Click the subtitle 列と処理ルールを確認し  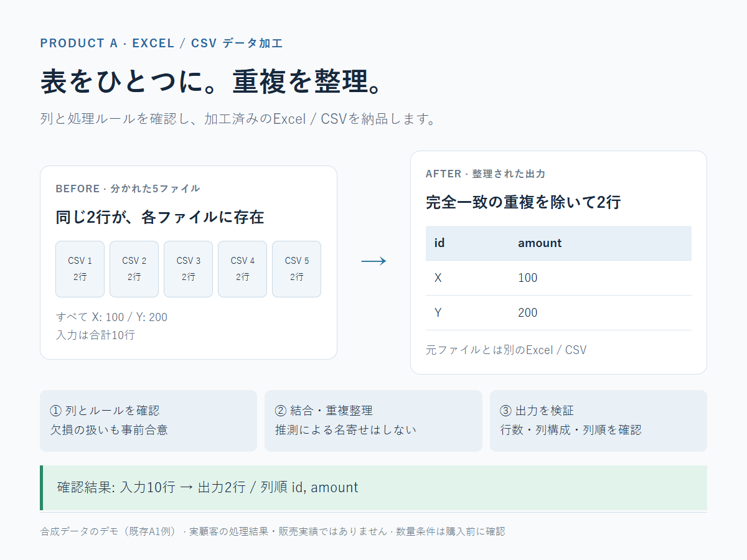click(x=238, y=119)
